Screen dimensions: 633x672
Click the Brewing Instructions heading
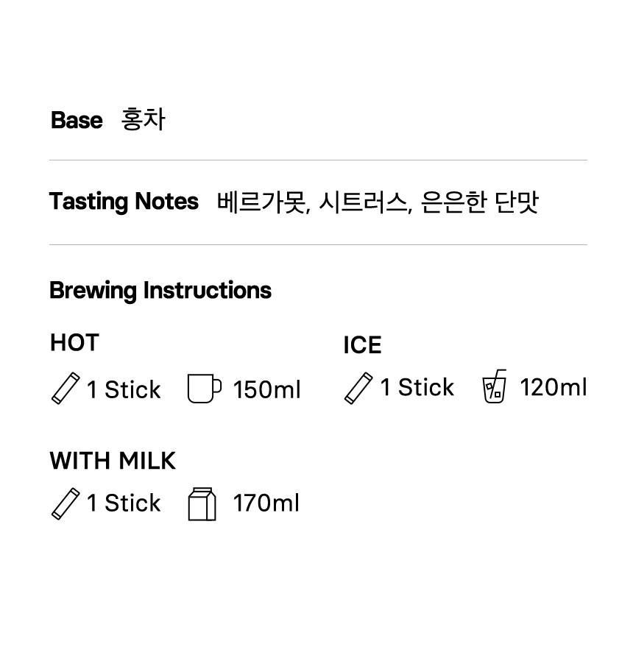[160, 290]
